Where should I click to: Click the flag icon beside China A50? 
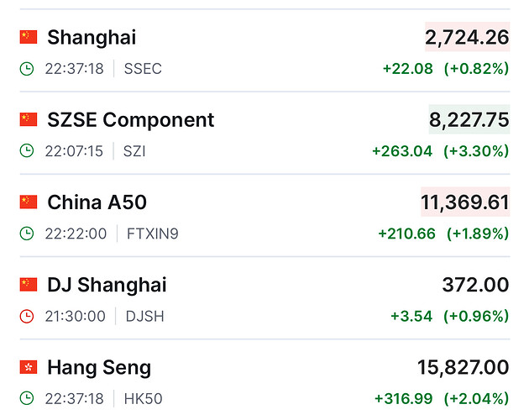pos(29,202)
